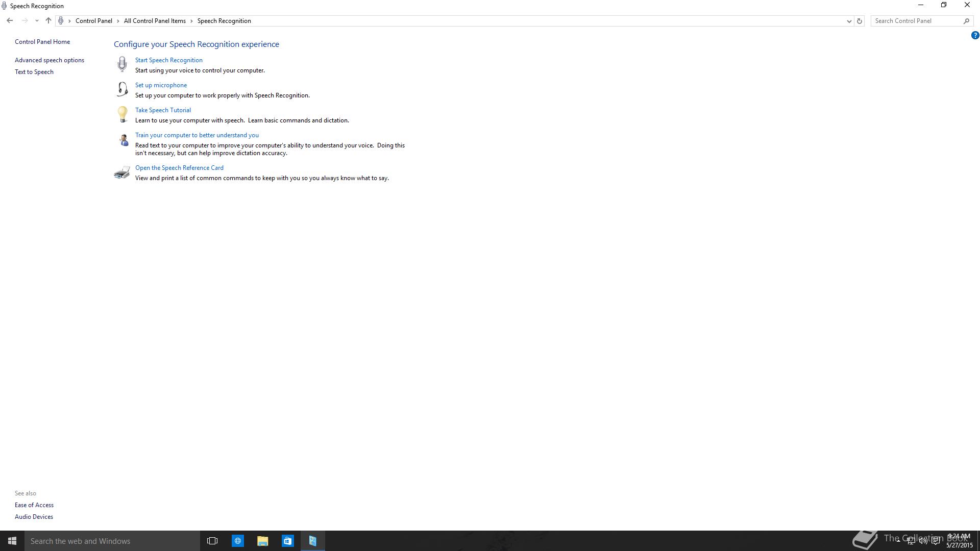Screen dimensions: 980x551
Task: Open Advanced speech options
Action: tap(50, 60)
